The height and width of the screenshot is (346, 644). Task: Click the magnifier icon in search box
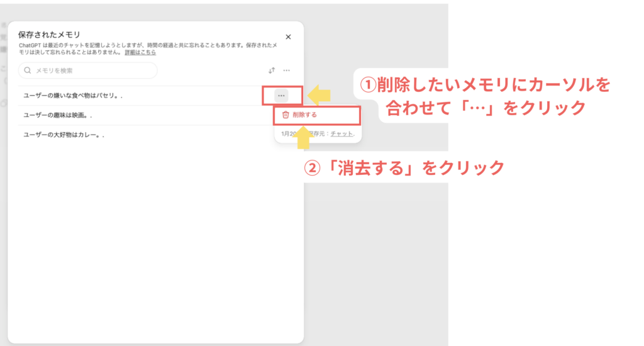pyautogui.click(x=28, y=70)
